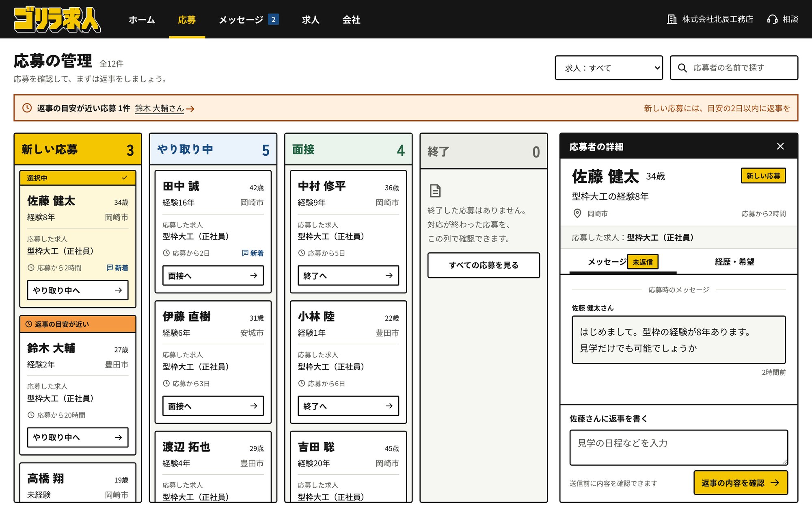
Task: Select the 渡辺 拓也 applicant card
Action: pyautogui.click(x=213, y=467)
